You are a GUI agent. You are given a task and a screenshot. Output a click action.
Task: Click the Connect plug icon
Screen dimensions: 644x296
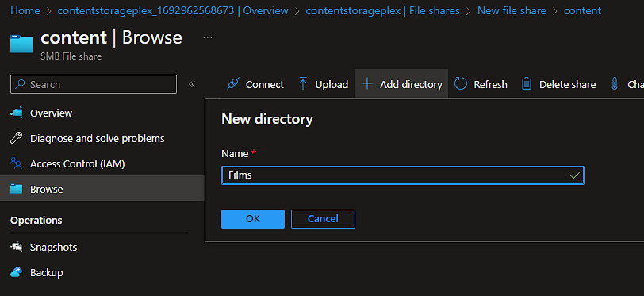click(x=233, y=84)
